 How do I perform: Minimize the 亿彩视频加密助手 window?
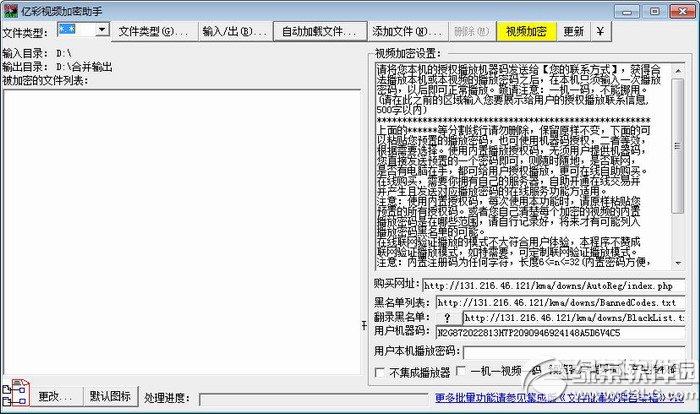[x=627, y=12]
